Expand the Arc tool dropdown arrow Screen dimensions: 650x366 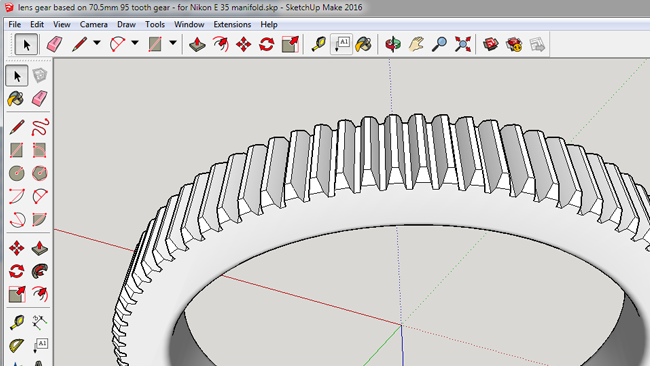click(x=135, y=43)
